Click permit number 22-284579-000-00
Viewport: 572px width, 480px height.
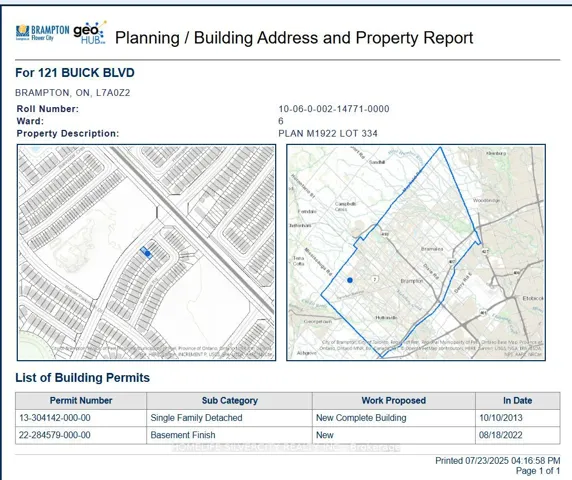coord(55,435)
